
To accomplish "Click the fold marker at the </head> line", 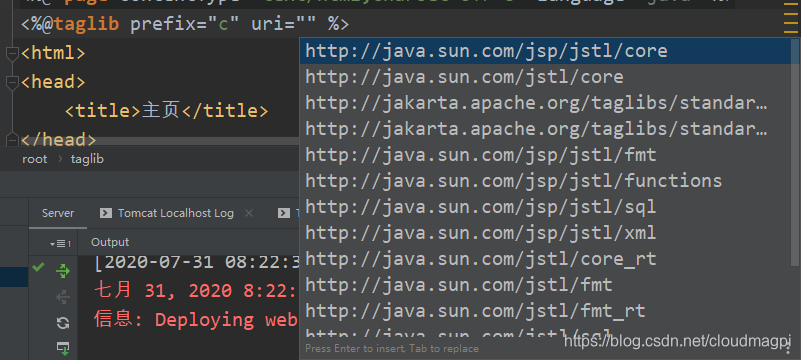I will [x=12, y=138].
